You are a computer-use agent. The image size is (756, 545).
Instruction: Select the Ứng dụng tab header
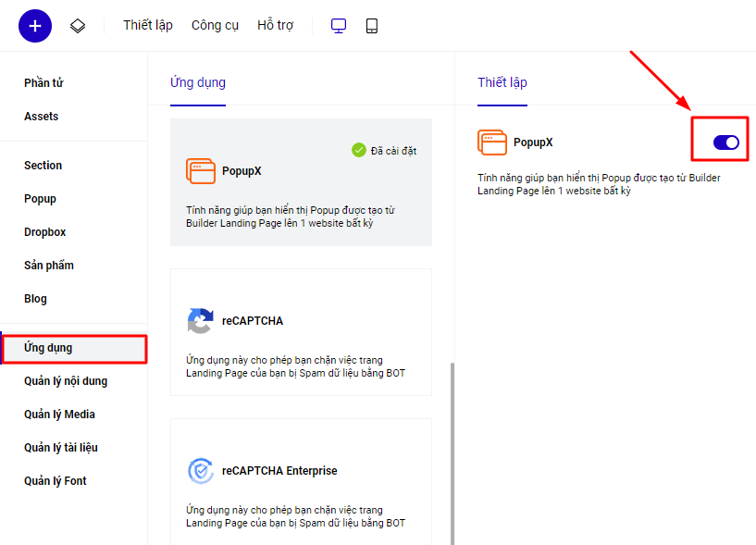(198, 82)
